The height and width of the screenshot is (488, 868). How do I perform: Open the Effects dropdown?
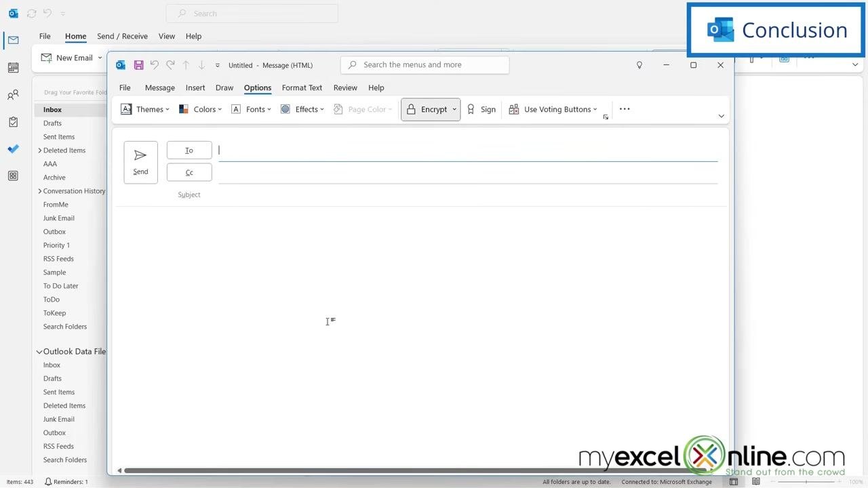coord(302,109)
